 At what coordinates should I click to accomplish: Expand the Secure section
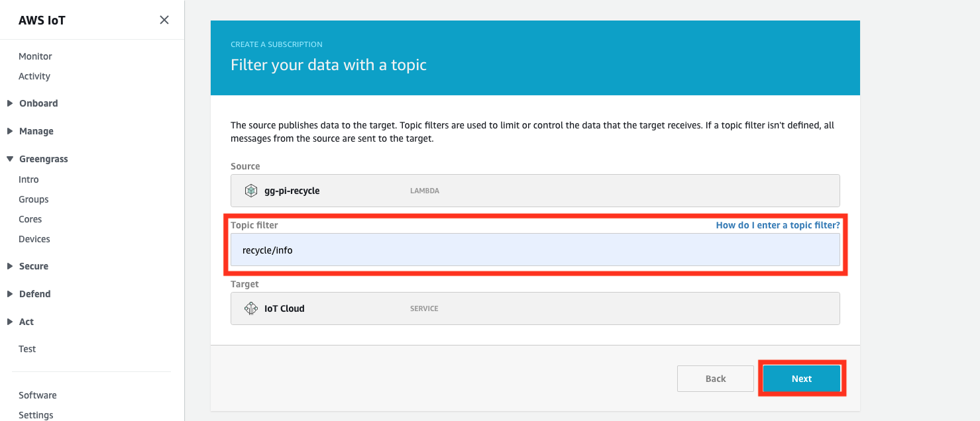pyautogui.click(x=10, y=266)
